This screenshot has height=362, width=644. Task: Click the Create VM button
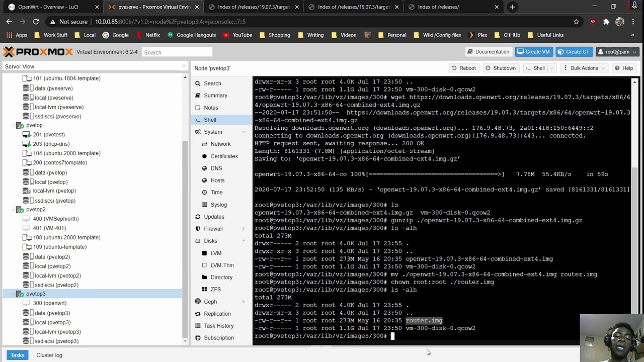pyautogui.click(x=534, y=52)
